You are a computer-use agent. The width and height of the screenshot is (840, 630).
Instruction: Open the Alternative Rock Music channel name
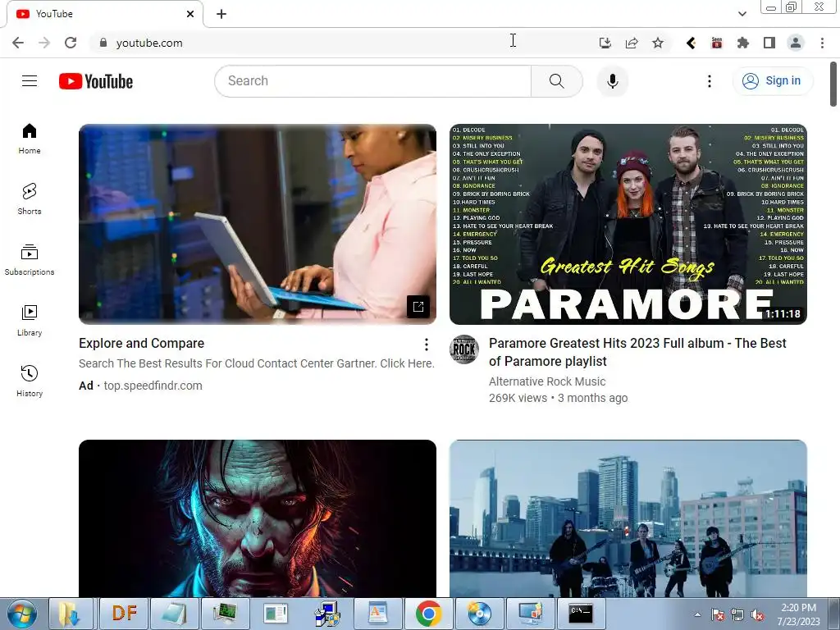click(x=547, y=381)
